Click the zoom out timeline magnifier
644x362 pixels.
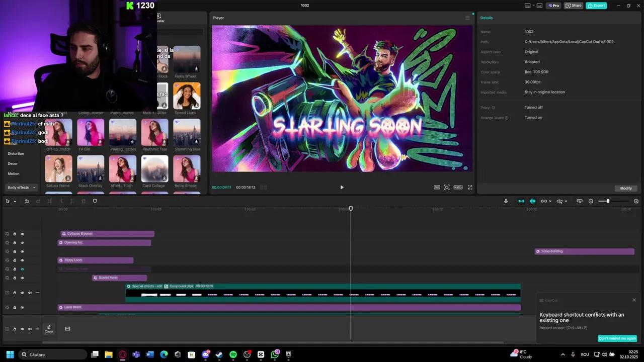click(x=591, y=201)
